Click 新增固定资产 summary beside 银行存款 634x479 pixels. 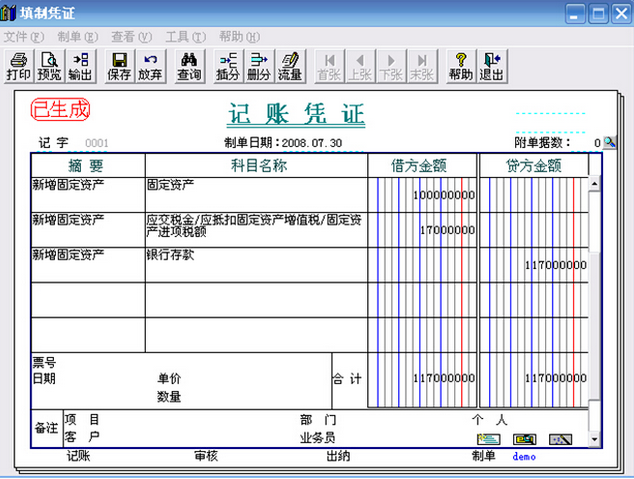[x=88, y=265]
